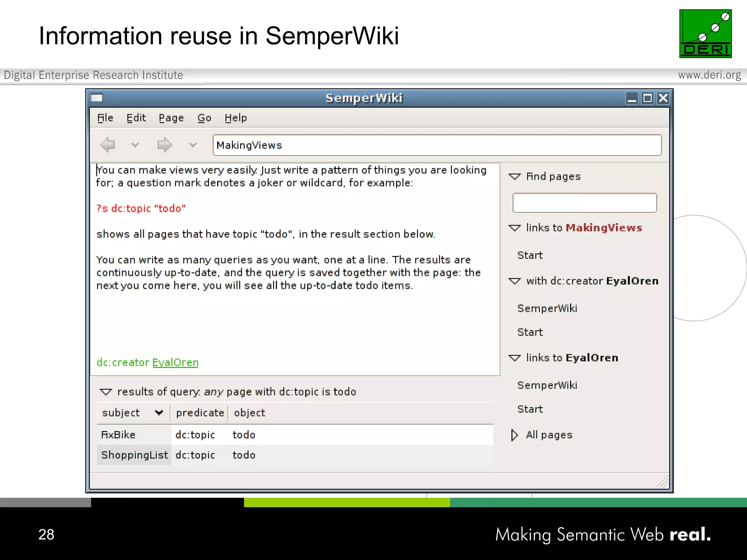Open Start under dc:creator EyalOren
Viewport: 747px width, 560px height.
click(530, 332)
